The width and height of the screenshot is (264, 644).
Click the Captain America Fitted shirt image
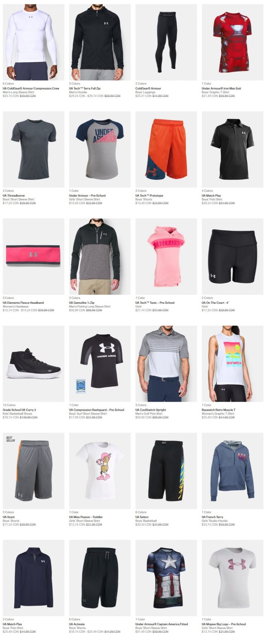click(x=166, y=578)
